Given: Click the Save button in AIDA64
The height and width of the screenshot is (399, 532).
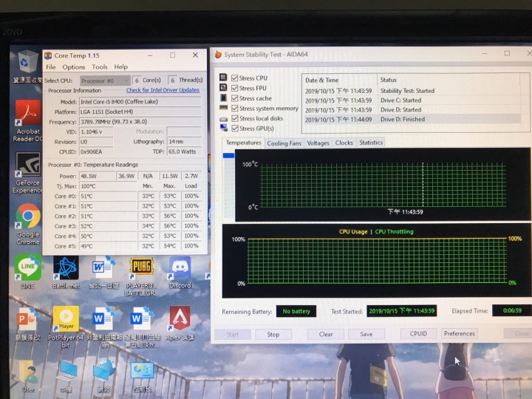Looking at the screenshot, I should (x=366, y=334).
